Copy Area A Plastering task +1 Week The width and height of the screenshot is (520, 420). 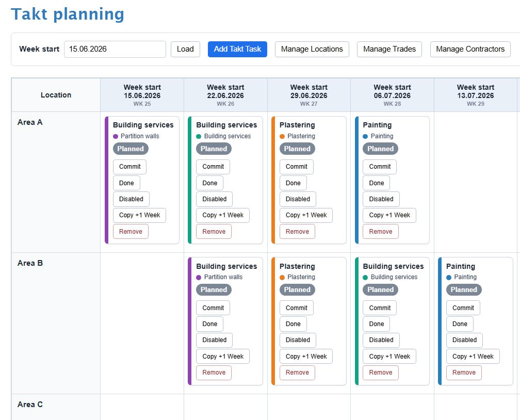306,215
